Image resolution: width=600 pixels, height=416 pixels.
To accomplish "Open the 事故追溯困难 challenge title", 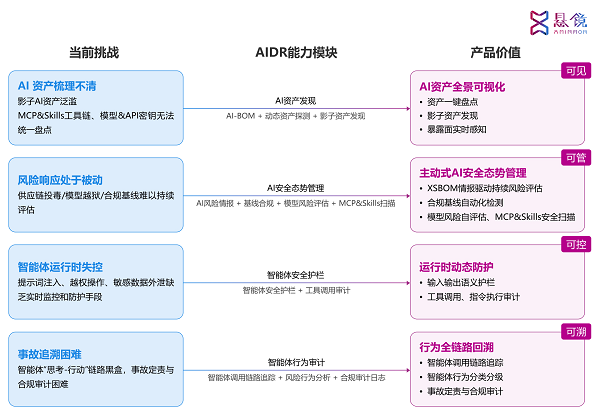I will [50, 354].
